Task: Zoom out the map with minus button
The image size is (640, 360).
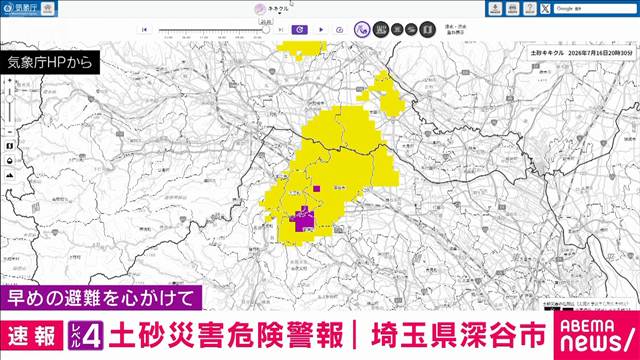Action: pyautogui.click(x=10, y=132)
